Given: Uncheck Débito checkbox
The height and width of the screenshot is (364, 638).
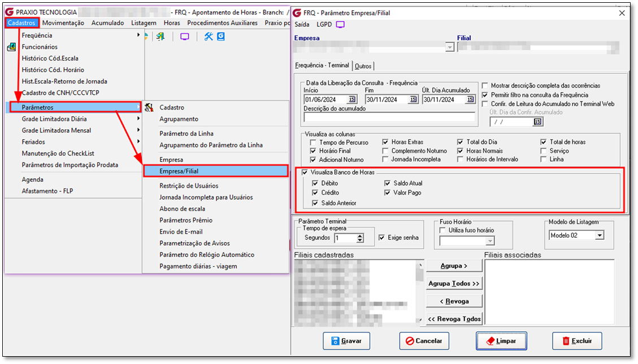Looking at the screenshot, I should [315, 183].
